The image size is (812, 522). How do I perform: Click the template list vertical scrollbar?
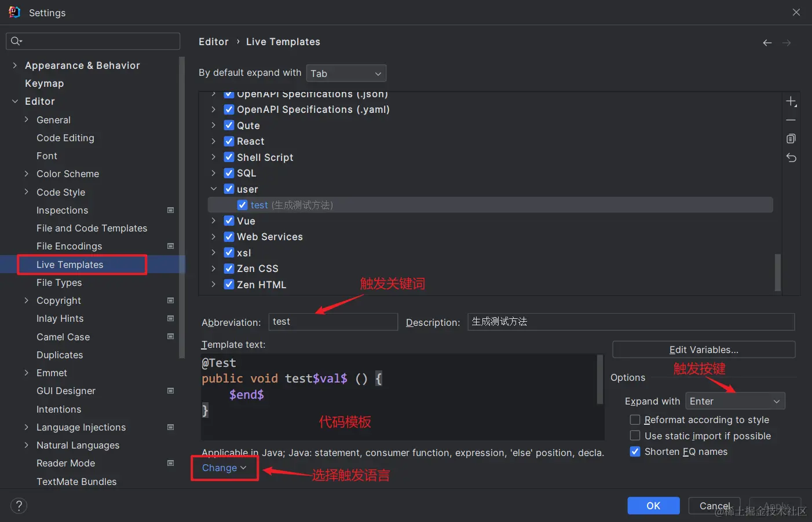[x=778, y=272]
